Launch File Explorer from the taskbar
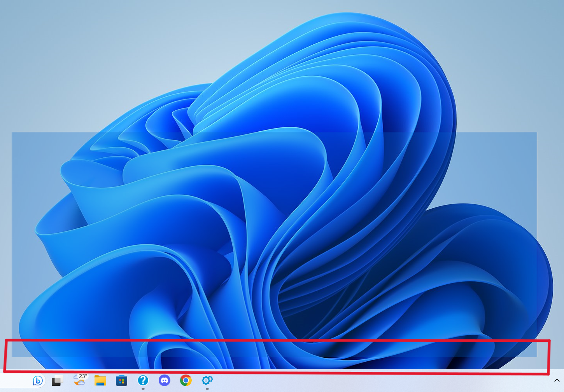The width and height of the screenshot is (564, 392). (100, 381)
